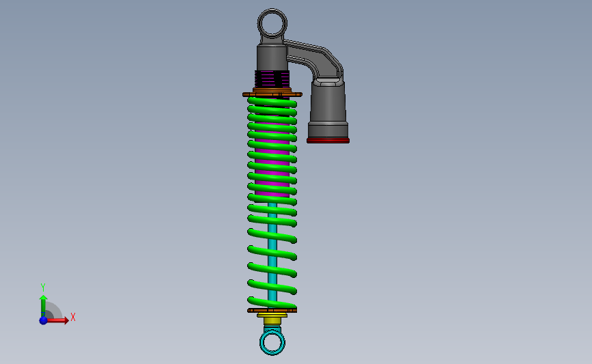The image size is (592, 364).
Task: Select the orange upper spring seat plate
Action: (272, 94)
